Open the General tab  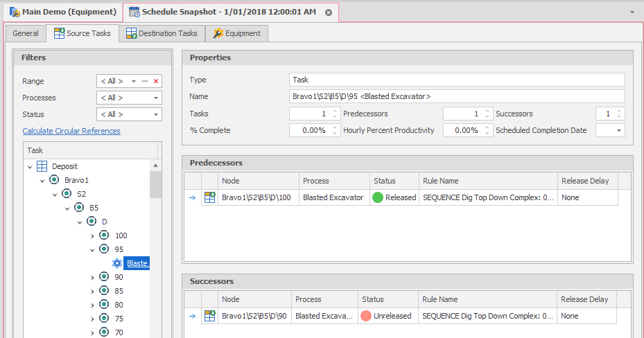(26, 34)
